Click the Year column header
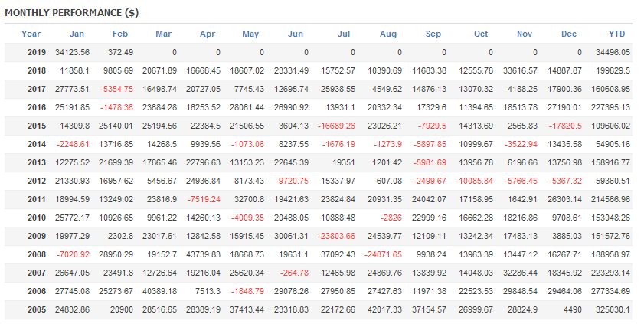This screenshot has height=324, width=644. 31,34
